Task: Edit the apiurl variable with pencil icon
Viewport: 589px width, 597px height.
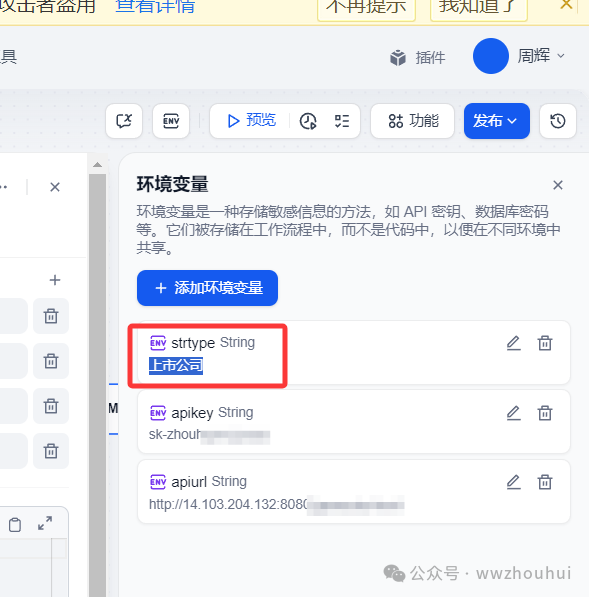Action: [513, 482]
